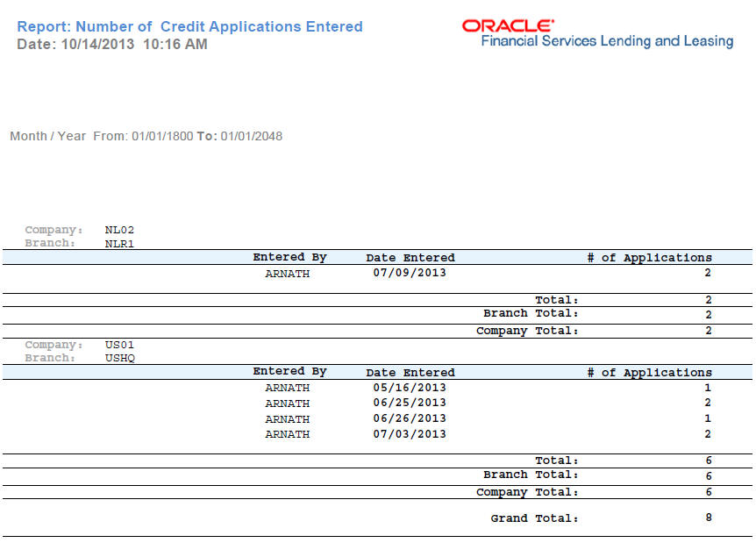The height and width of the screenshot is (557, 756).
Task: Click 'Company Total:' label under US01
Action: tap(527, 492)
